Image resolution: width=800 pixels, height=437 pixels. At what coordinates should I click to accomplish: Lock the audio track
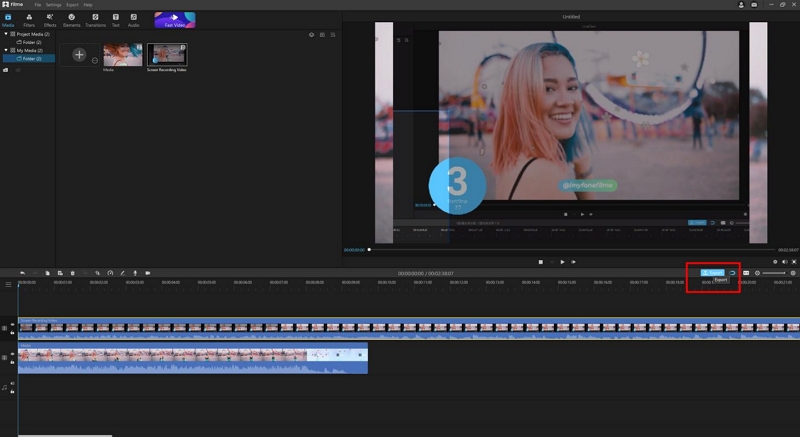pos(12,392)
